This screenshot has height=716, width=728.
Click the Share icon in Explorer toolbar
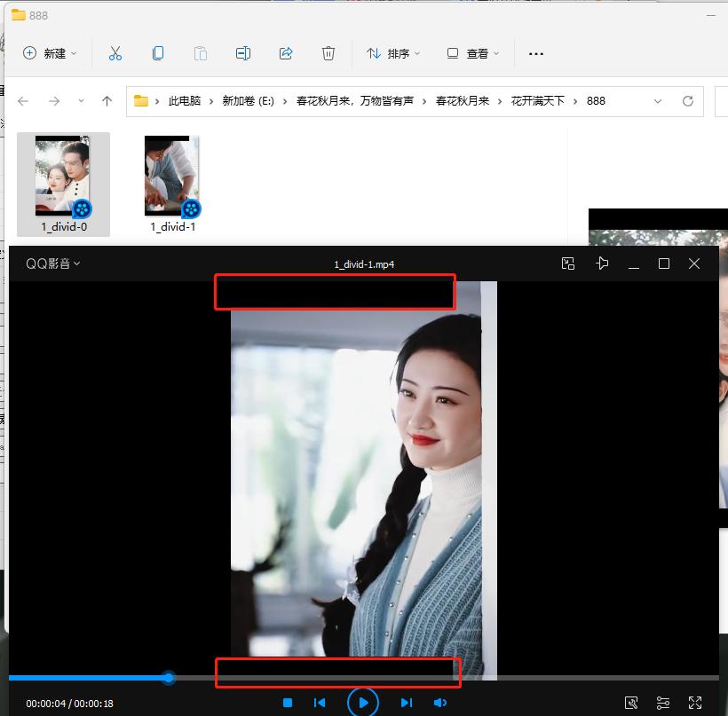[x=286, y=53]
